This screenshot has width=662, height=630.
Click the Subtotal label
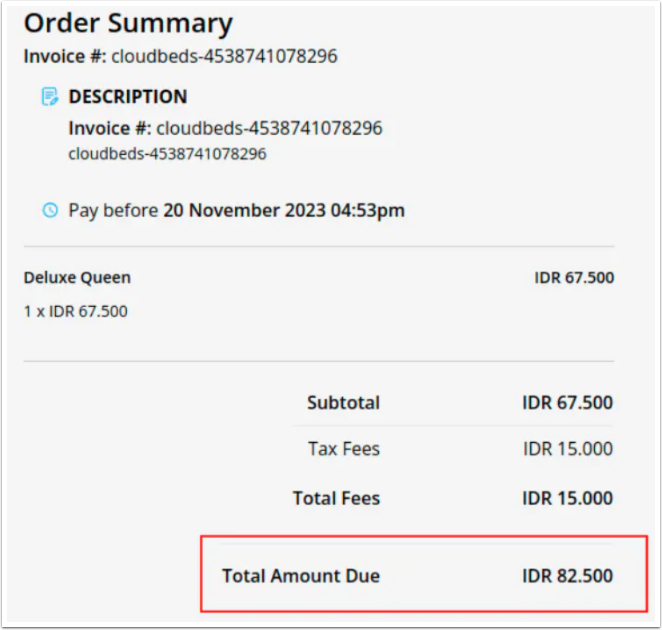click(343, 404)
